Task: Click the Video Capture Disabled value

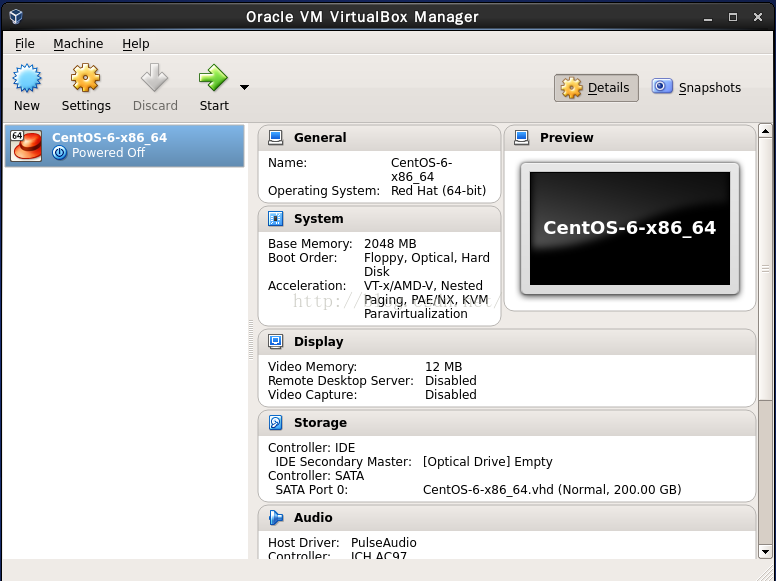Action: click(x=451, y=394)
